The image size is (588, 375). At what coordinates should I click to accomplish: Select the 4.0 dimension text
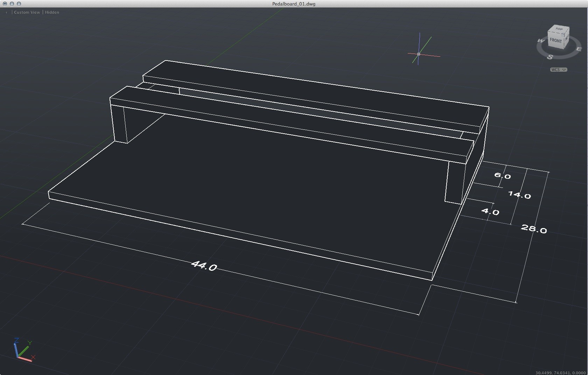click(x=490, y=211)
